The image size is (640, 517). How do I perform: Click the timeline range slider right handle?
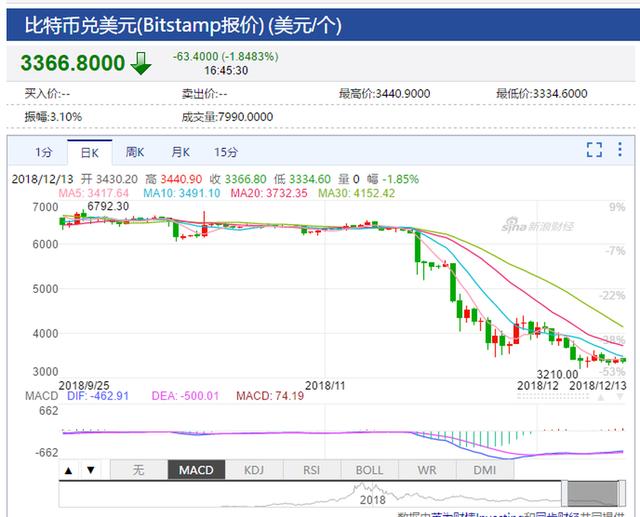click(622, 494)
